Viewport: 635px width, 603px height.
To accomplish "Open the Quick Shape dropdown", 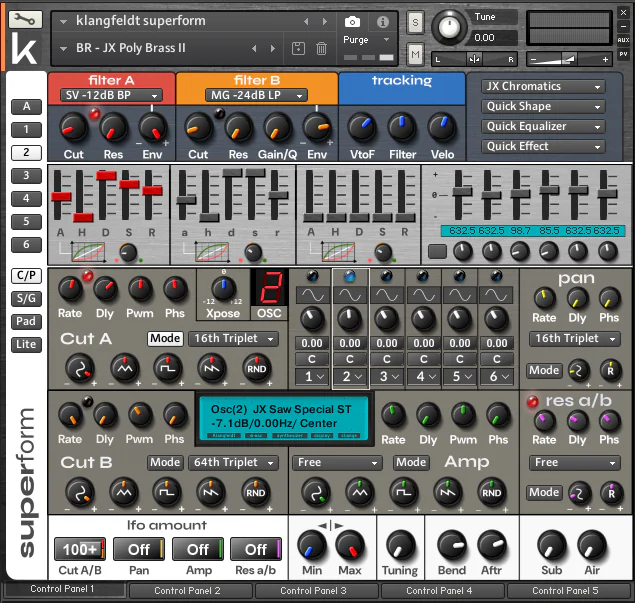I will [543, 107].
